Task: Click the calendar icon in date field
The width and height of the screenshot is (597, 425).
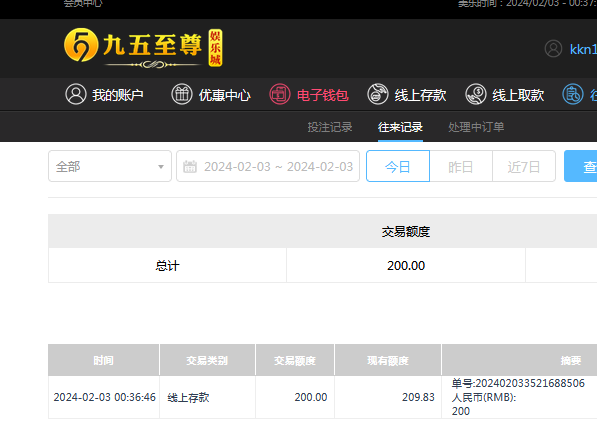Action: (x=190, y=166)
